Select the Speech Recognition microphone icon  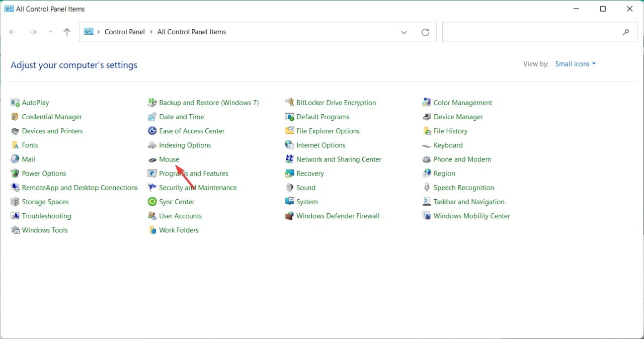427,188
